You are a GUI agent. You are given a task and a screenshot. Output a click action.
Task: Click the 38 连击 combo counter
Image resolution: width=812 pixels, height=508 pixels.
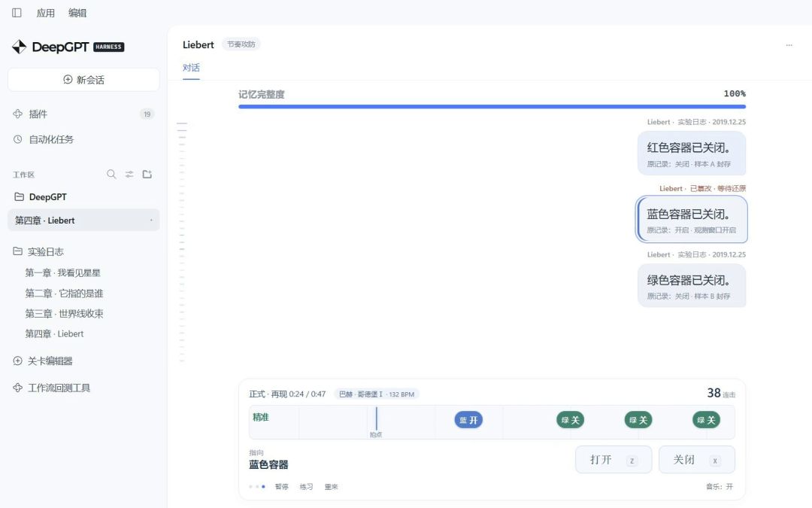721,394
